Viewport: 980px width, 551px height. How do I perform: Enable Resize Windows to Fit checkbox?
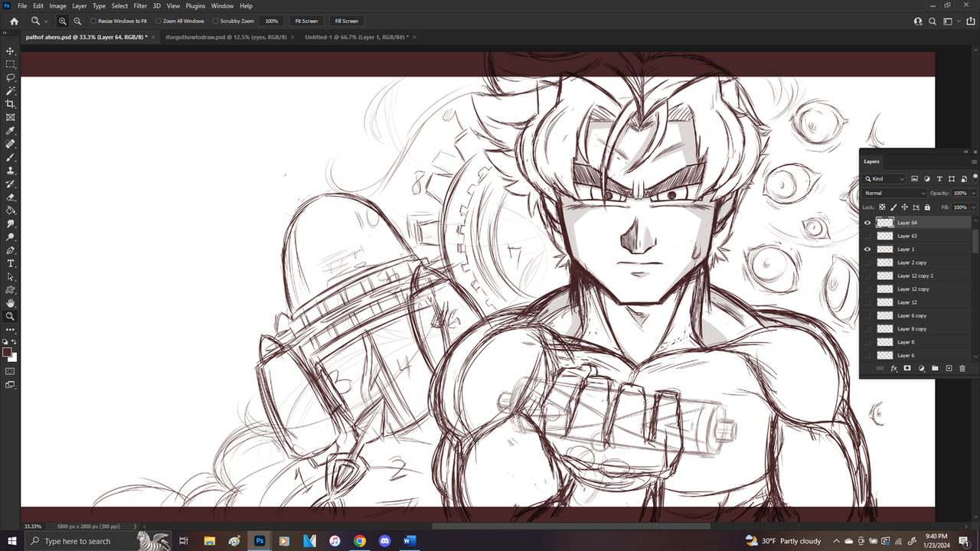coord(93,21)
